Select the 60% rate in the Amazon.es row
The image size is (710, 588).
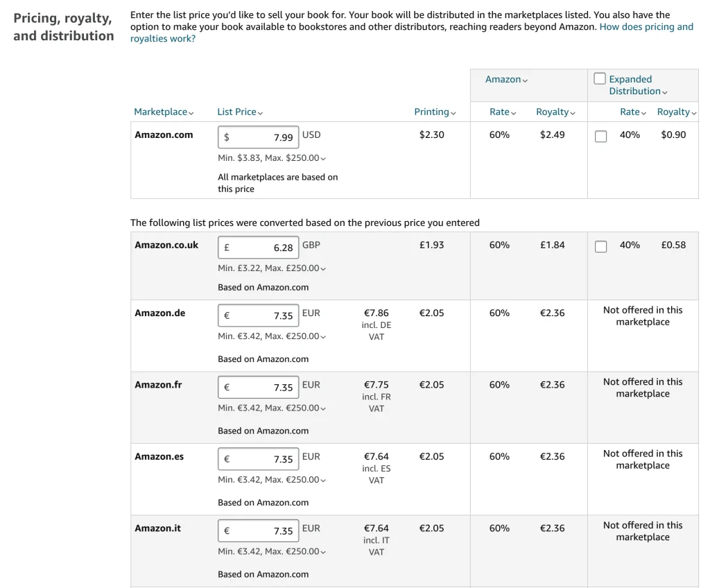coord(499,456)
